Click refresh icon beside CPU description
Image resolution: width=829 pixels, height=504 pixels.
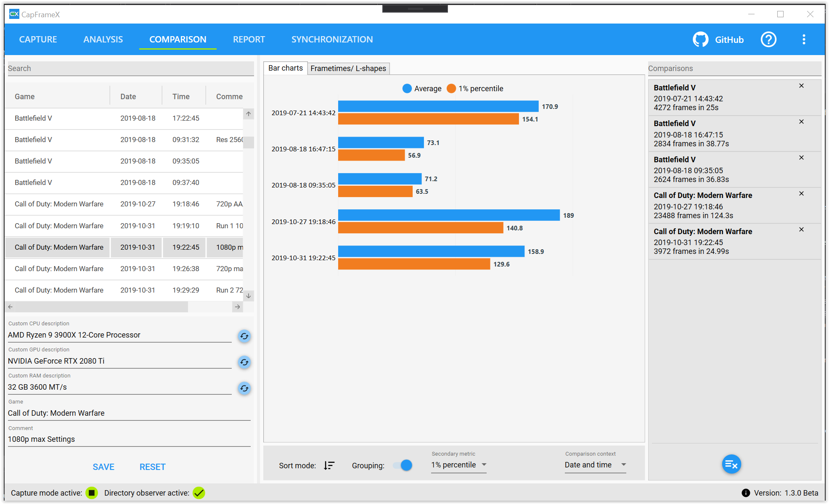(244, 336)
